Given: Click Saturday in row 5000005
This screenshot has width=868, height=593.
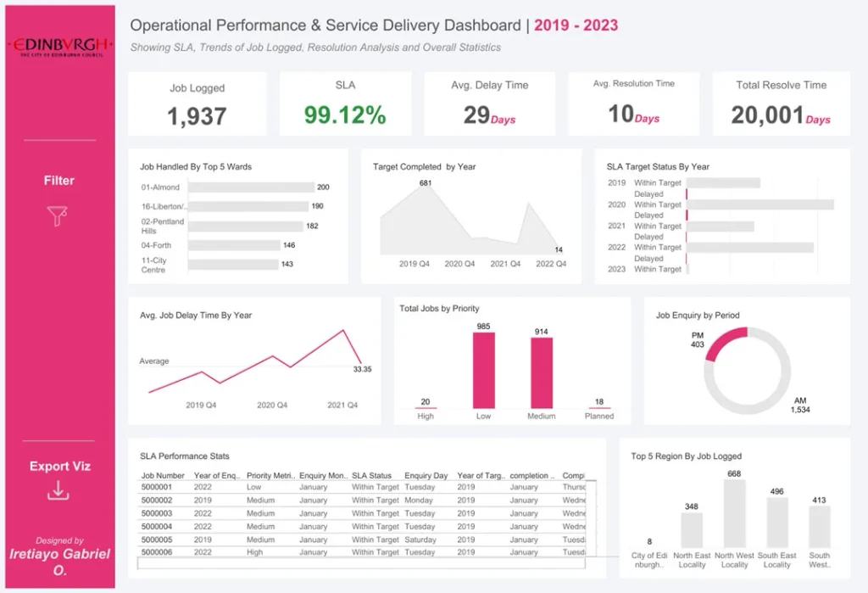Looking at the screenshot, I should pos(420,540).
